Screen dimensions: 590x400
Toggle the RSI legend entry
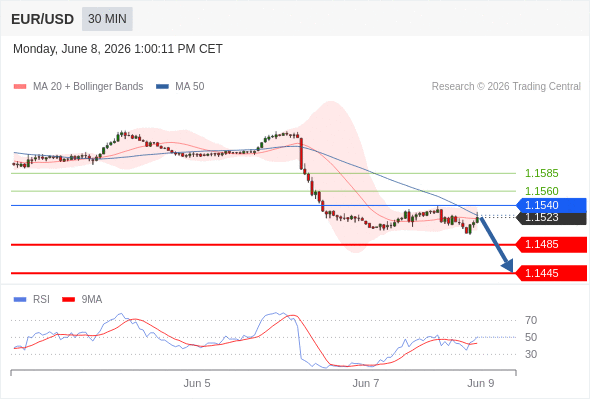[32, 300]
